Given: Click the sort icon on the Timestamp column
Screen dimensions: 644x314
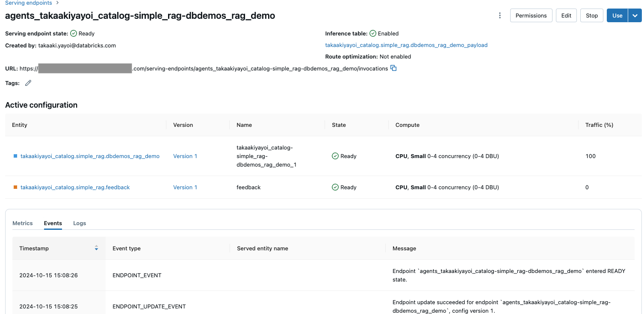Looking at the screenshot, I should (x=96, y=248).
